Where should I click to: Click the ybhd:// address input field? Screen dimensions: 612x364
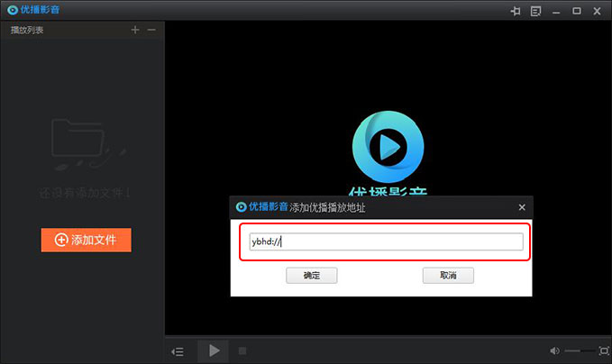(386, 241)
